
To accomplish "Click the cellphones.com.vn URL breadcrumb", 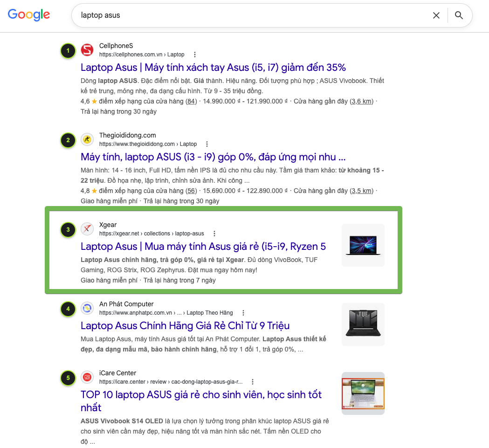I will coord(142,55).
